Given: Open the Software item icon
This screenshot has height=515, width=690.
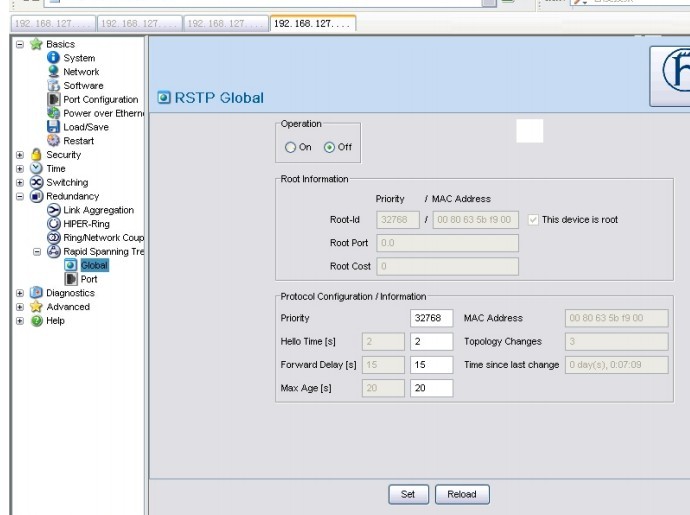Looking at the screenshot, I should 54,86.
